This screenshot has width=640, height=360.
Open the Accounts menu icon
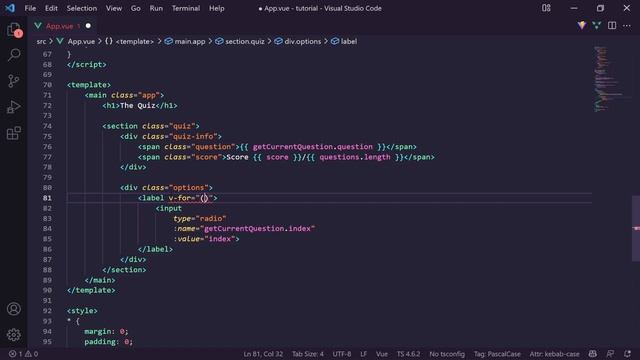pyautogui.click(x=14, y=309)
